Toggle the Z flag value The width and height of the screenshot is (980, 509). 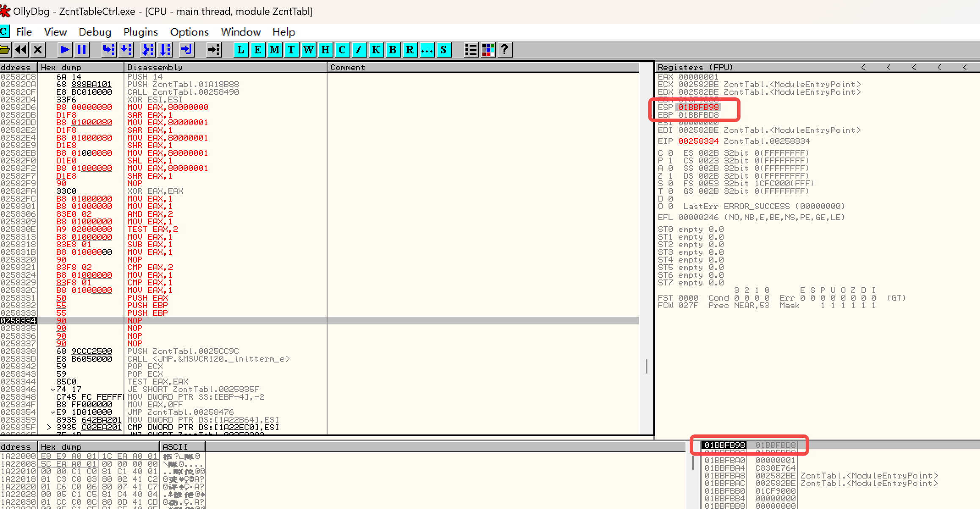click(x=671, y=176)
